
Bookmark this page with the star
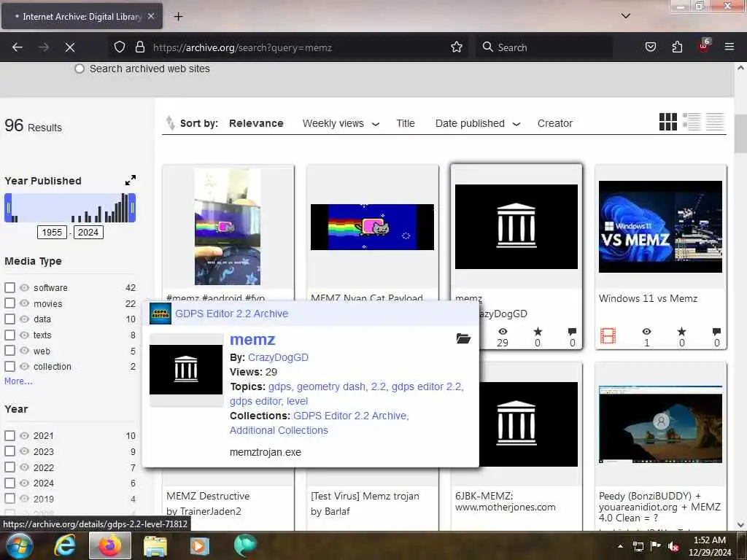(x=457, y=47)
